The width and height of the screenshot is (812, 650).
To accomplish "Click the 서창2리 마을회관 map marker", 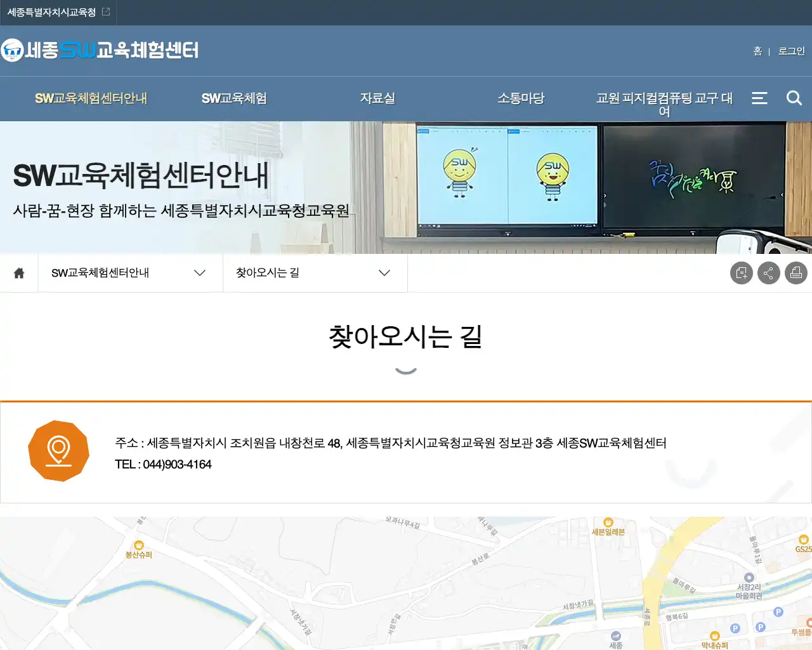I will (749, 586).
